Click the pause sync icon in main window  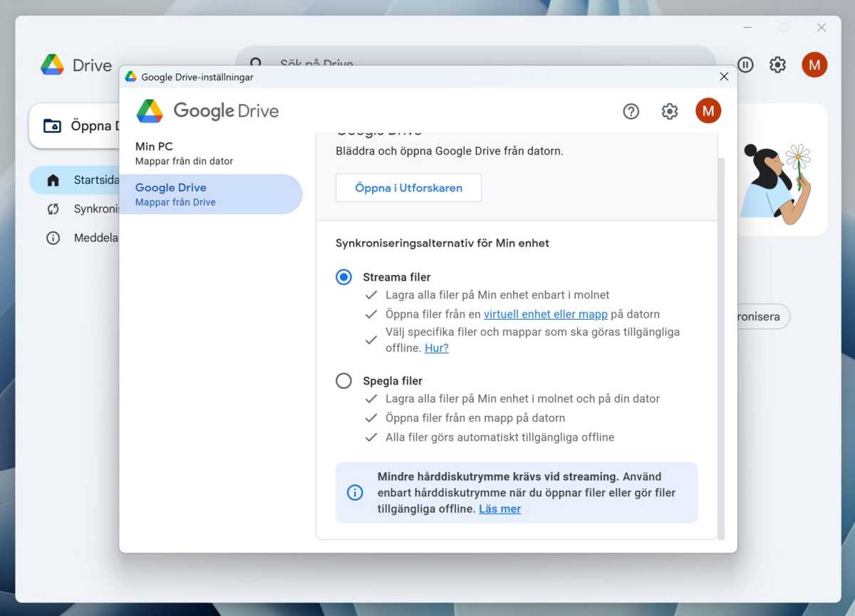745,65
